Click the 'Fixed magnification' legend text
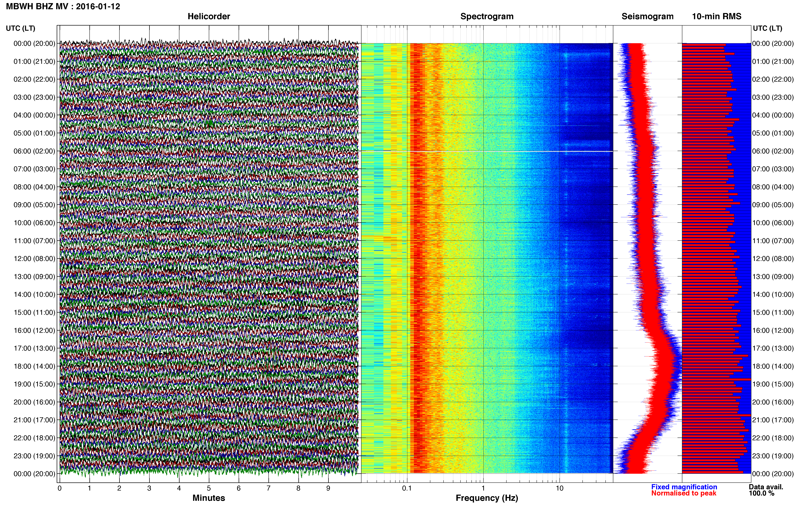 point(684,487)
